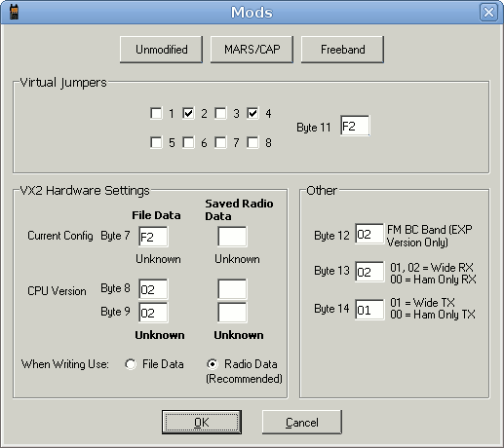Screen dimensions: 504x448
Task: Select Radio Data (Recommended) option
Action: point(213,364)
